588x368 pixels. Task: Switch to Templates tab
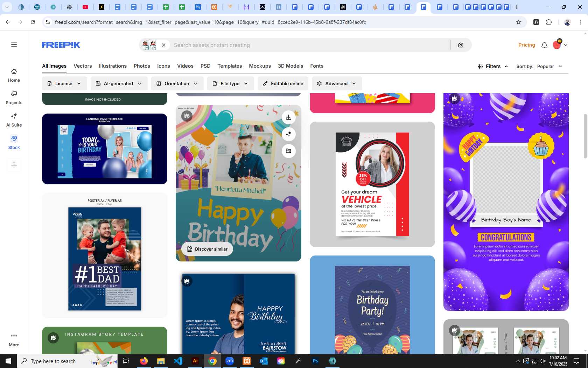(230, 66)
